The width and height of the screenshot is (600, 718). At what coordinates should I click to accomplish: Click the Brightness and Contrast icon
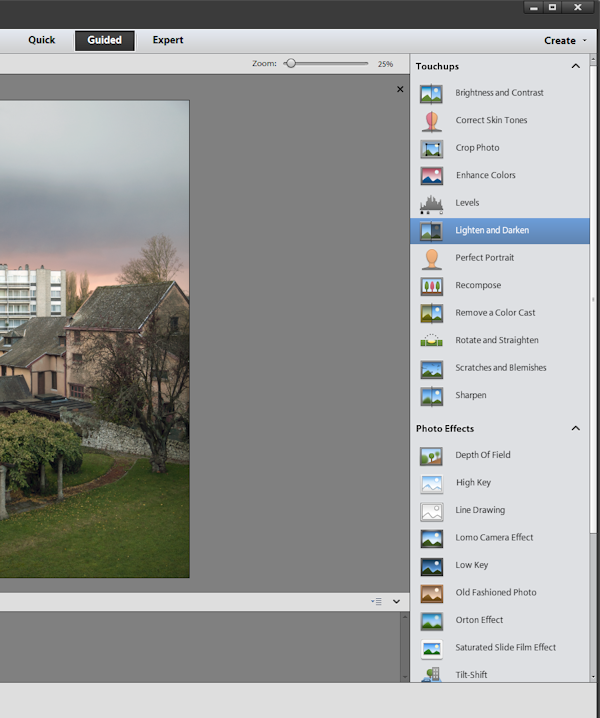pos(431,94)
